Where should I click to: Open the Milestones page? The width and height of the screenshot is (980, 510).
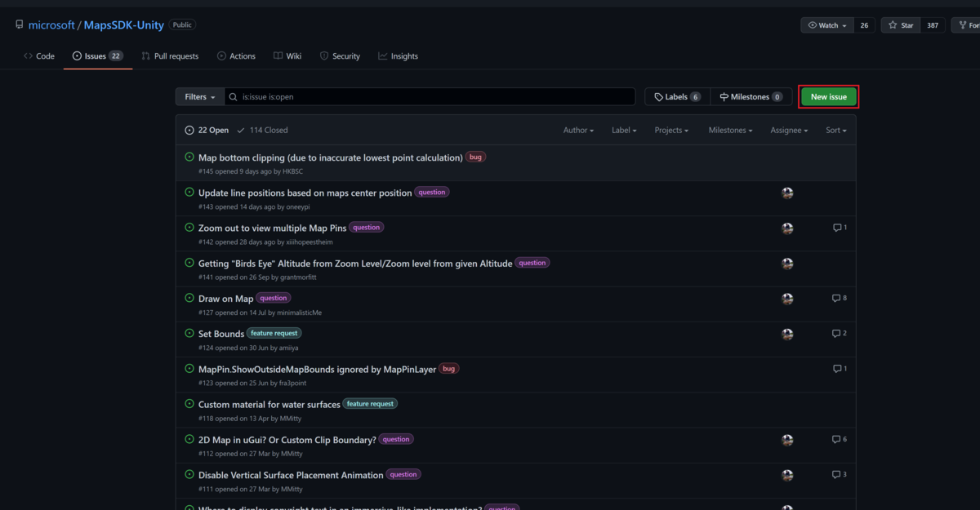coord(751,97)
